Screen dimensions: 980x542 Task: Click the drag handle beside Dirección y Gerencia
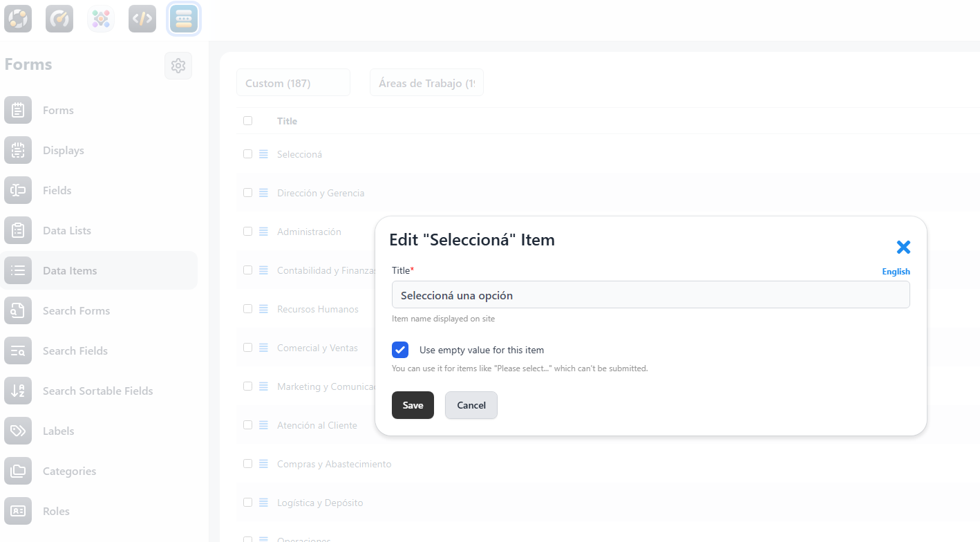263,194
